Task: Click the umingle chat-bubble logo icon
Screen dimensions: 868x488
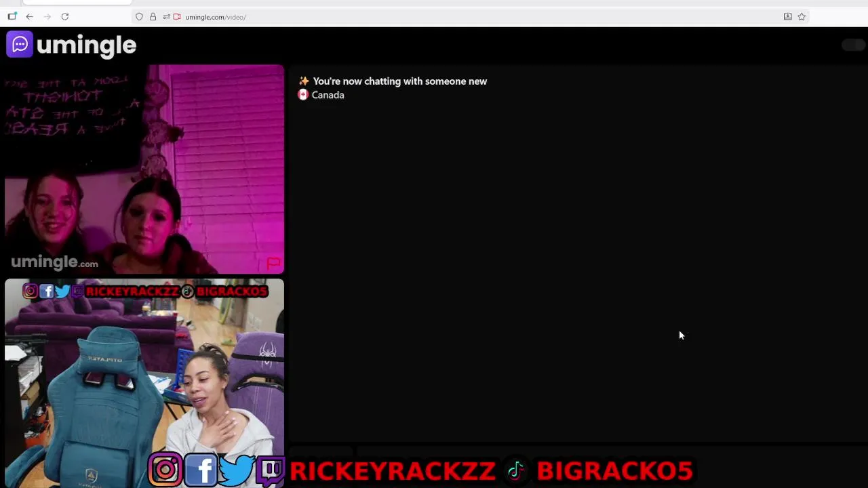Action: tap(20, 45)
